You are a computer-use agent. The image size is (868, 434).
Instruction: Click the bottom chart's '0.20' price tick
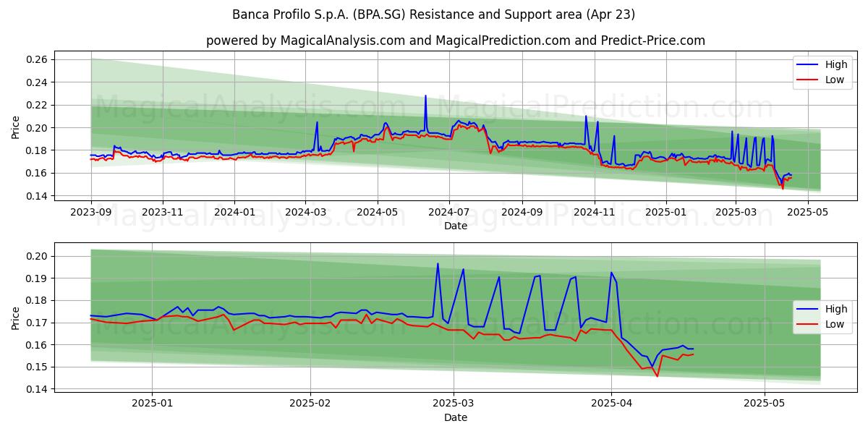coord(37,256)
